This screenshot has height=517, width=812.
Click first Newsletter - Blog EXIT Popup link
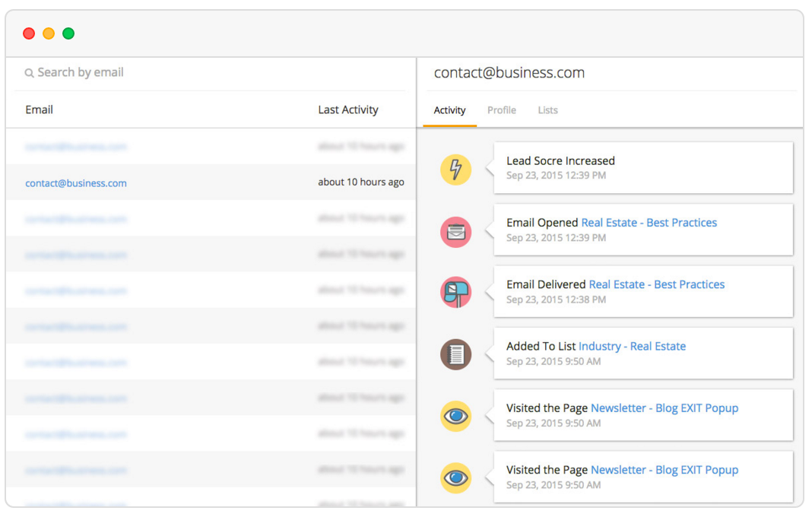pos(664,408)
